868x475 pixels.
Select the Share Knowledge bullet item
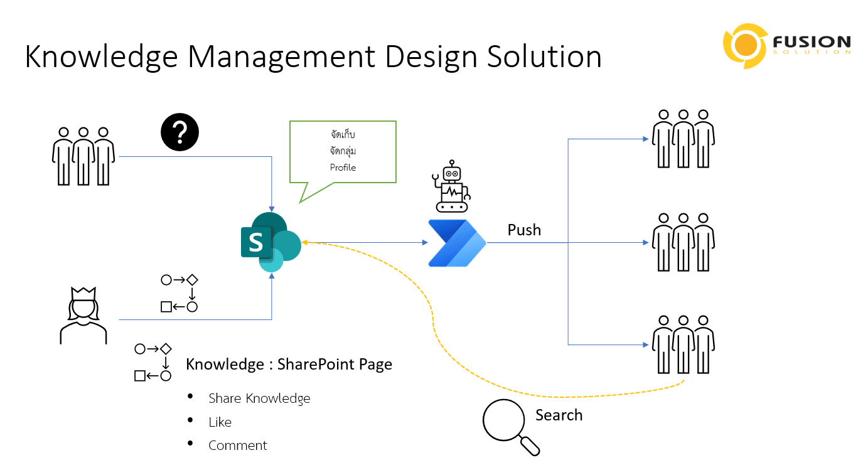point(259,398)
